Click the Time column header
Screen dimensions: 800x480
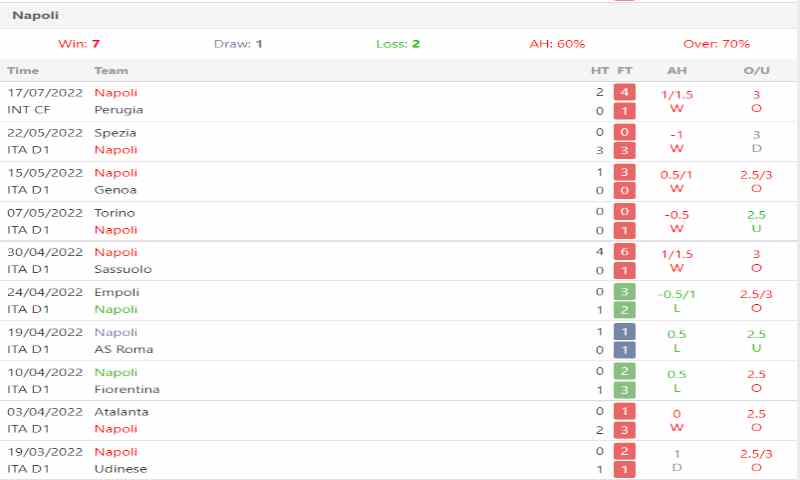[23, 71]
